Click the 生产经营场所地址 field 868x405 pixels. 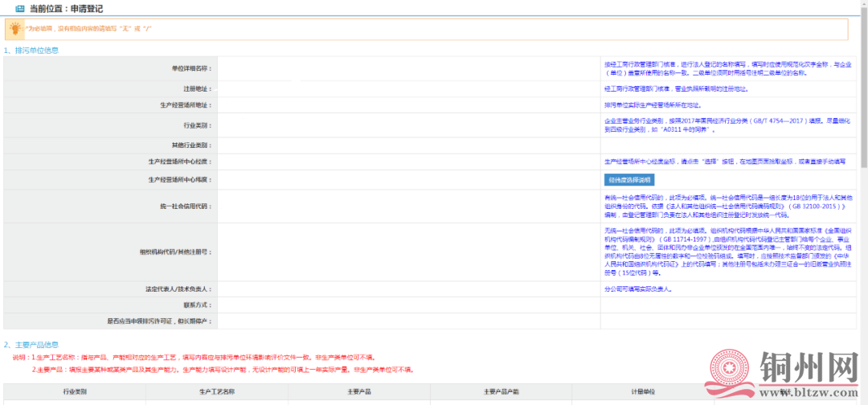[x=408, y=105]
